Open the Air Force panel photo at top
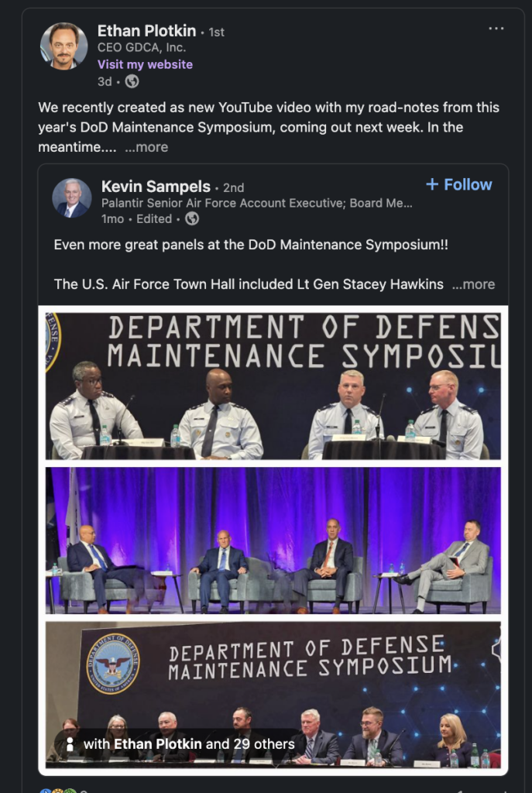This screenshot has height=793, width=532. [x=273, y=386]
